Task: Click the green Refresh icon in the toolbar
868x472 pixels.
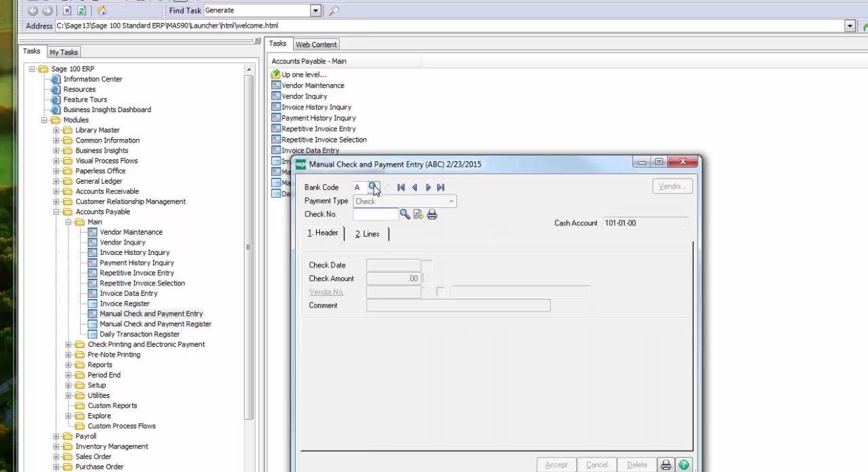Action: [81, 11]
